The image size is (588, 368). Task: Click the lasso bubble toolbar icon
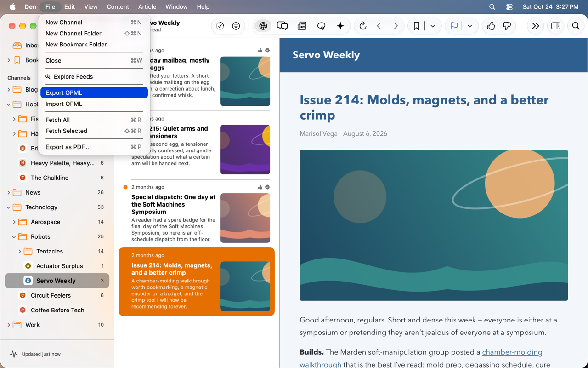(x=321, y=26)
